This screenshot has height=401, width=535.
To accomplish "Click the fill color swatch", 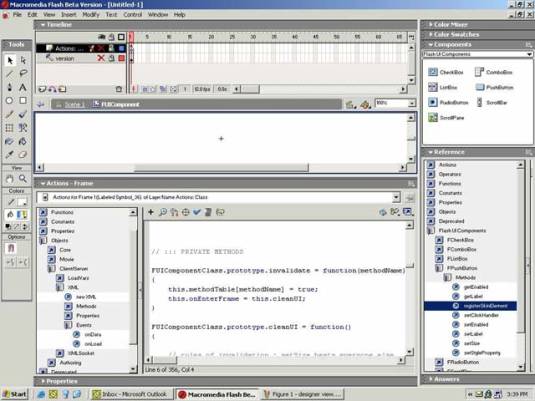I will click(23, 215).
